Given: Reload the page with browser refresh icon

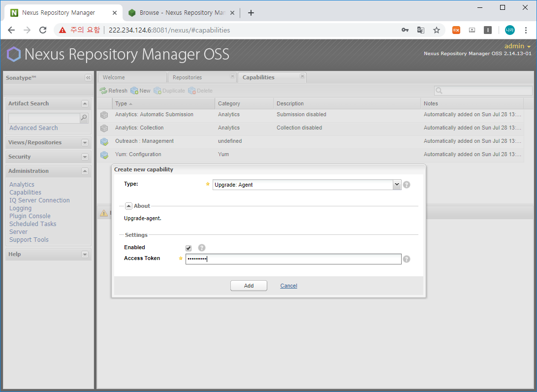Looking at the screenshot, I should click(x=43, y=30).
